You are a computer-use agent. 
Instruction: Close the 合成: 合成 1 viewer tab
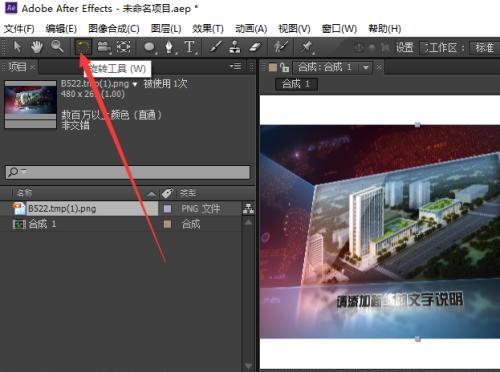pos(379,68)
